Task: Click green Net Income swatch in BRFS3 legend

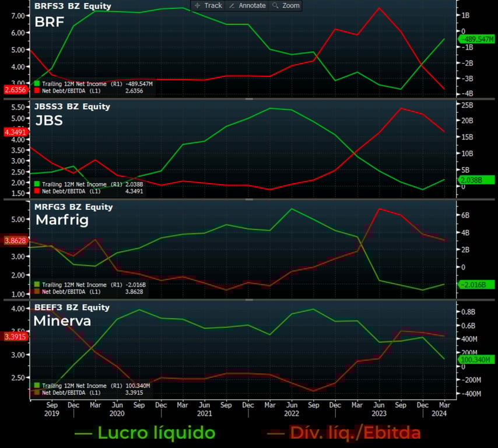Action: pos(37,83)
